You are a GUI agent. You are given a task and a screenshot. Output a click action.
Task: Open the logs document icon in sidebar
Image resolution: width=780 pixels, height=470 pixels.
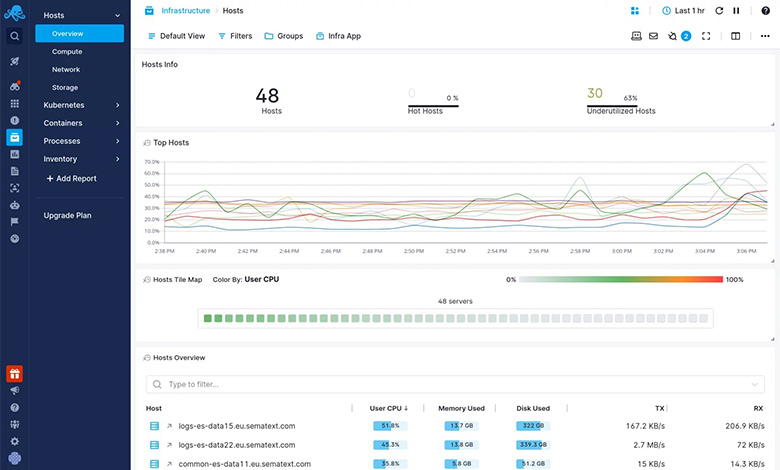click(x=15, y=171)
